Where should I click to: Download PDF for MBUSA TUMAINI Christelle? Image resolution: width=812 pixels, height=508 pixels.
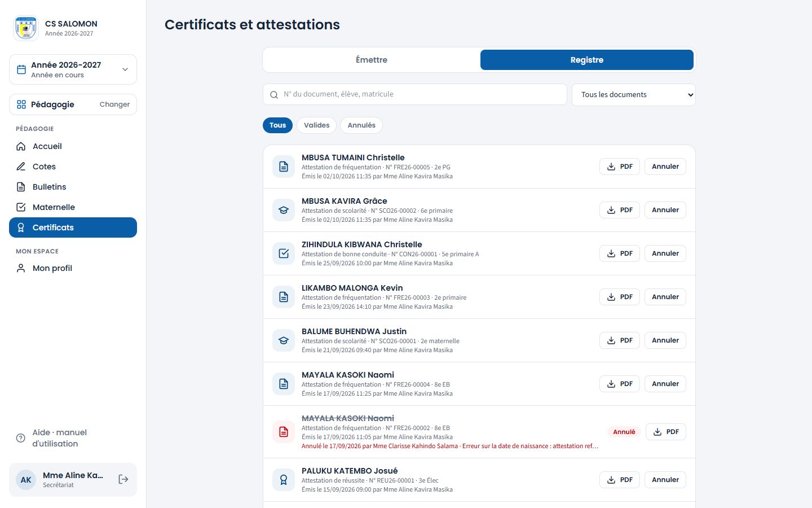coord(620,167)
